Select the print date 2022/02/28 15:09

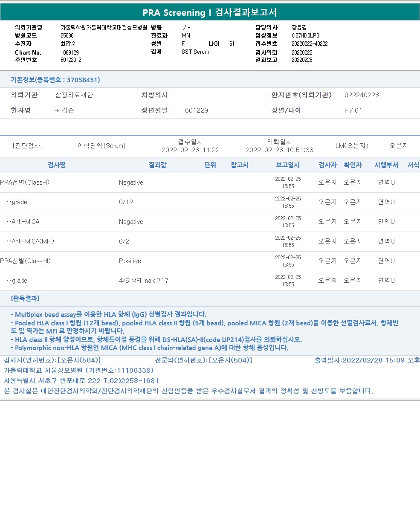[367, 360]
